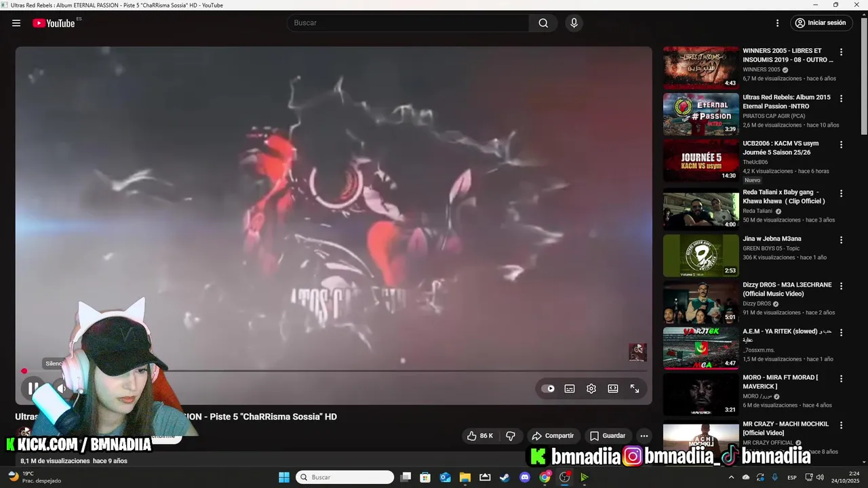This screenshot has height=488, width=868.
Task: Open clock and date 24/10/2025
Action: (845, 477)
